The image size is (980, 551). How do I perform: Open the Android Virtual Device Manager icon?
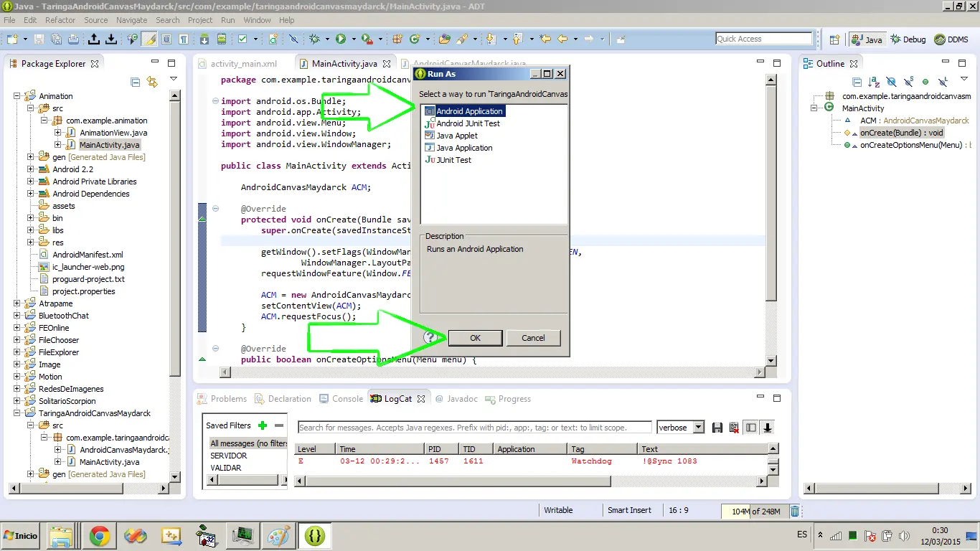tap(222, 39)
